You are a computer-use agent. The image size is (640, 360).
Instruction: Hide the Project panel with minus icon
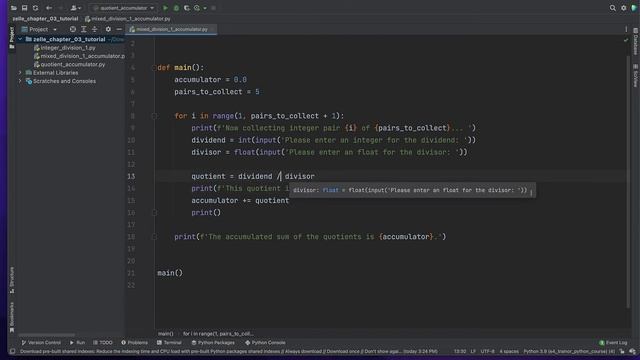[119, 29]
